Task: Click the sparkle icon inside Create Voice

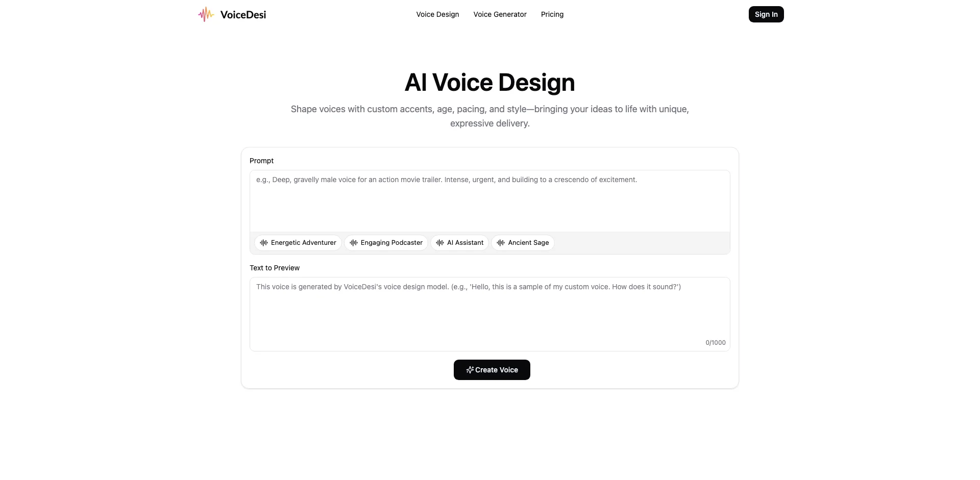Action: [470, 370]
